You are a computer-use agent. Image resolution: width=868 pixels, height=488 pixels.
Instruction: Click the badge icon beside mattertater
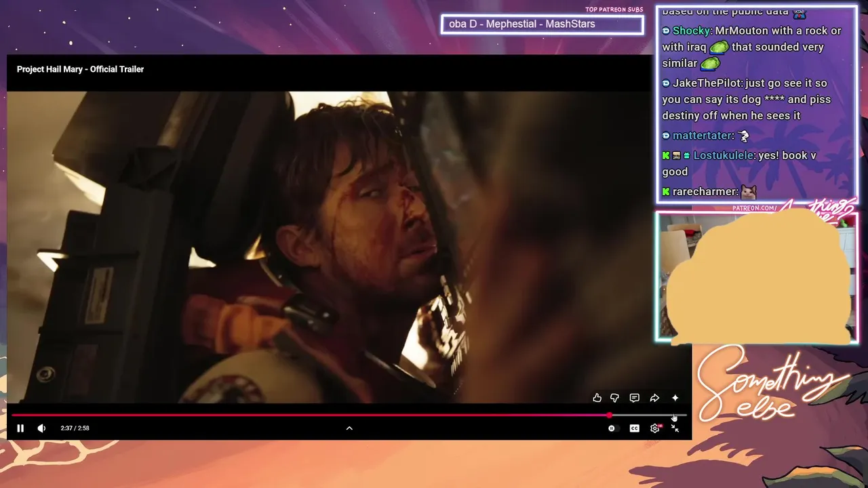(666, 136)
